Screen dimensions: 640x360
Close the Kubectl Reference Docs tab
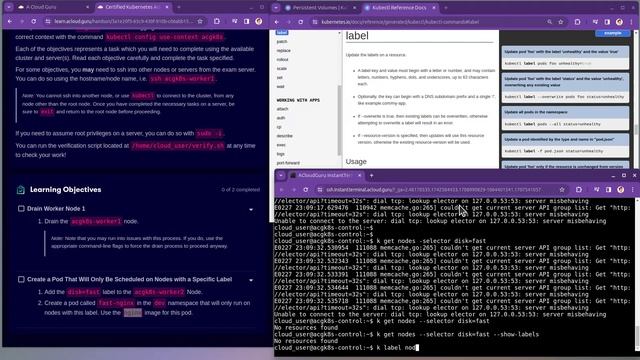click(433, 7)
